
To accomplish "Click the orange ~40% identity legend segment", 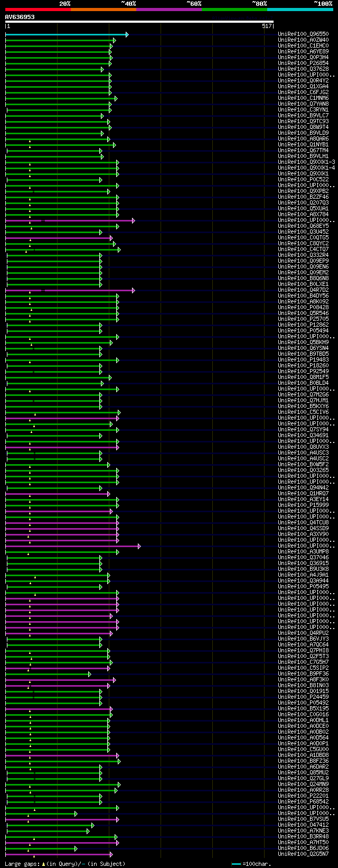I will point(103,10).
